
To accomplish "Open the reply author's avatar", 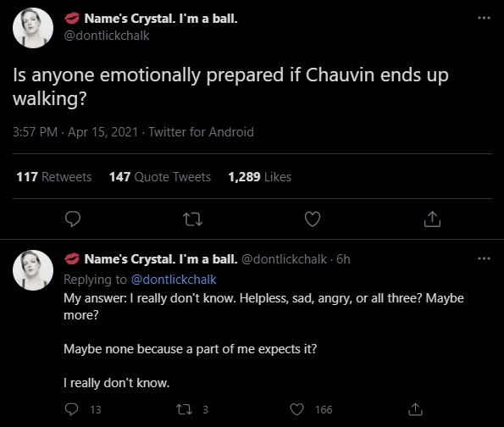I will [33, 270].
